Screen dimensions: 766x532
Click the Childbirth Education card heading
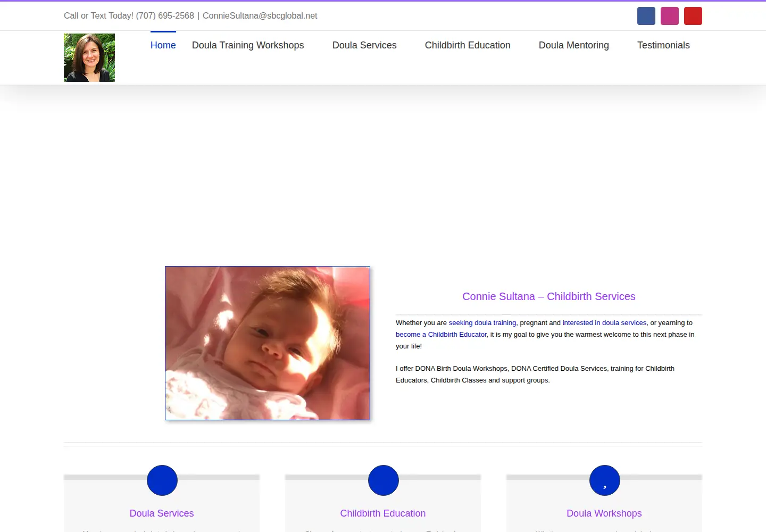pos(383,513)
